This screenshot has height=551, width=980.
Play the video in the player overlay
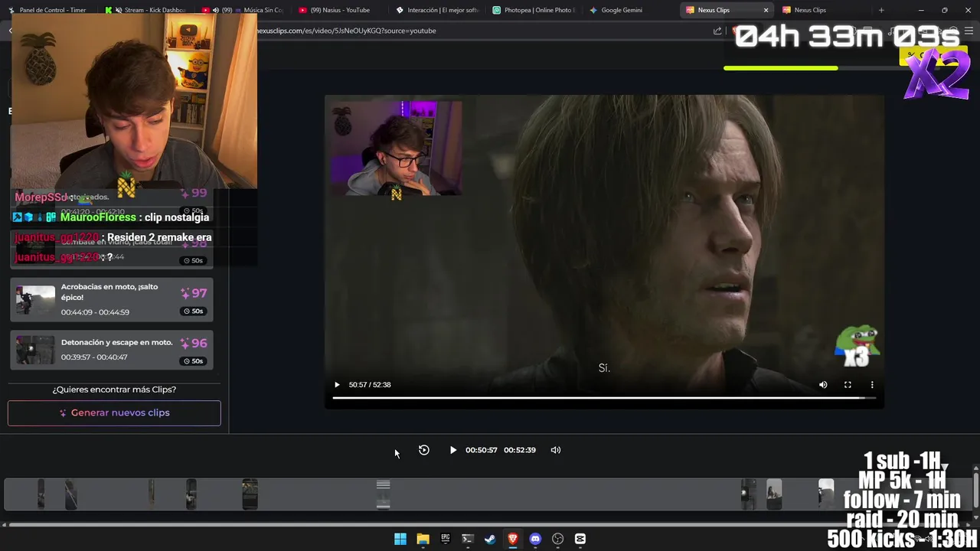click(337, 384)
